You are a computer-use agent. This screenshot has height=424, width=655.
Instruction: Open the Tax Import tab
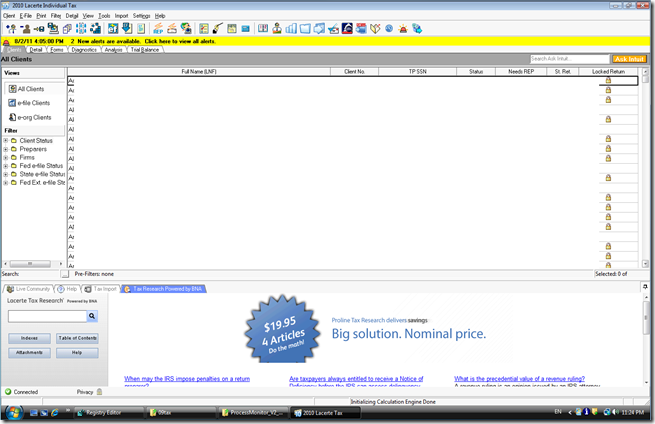click(101, 289)
